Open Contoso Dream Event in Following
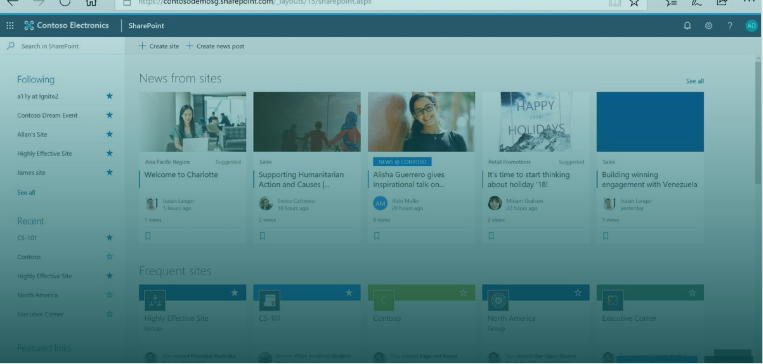This screenshot has width=763, height=364. click(47, 115)
